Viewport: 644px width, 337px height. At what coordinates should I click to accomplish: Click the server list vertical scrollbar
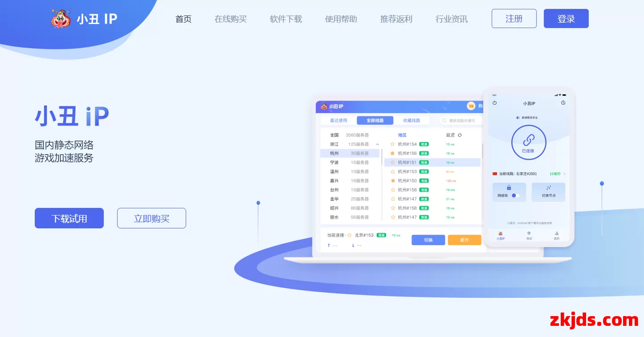coord(483,150)
